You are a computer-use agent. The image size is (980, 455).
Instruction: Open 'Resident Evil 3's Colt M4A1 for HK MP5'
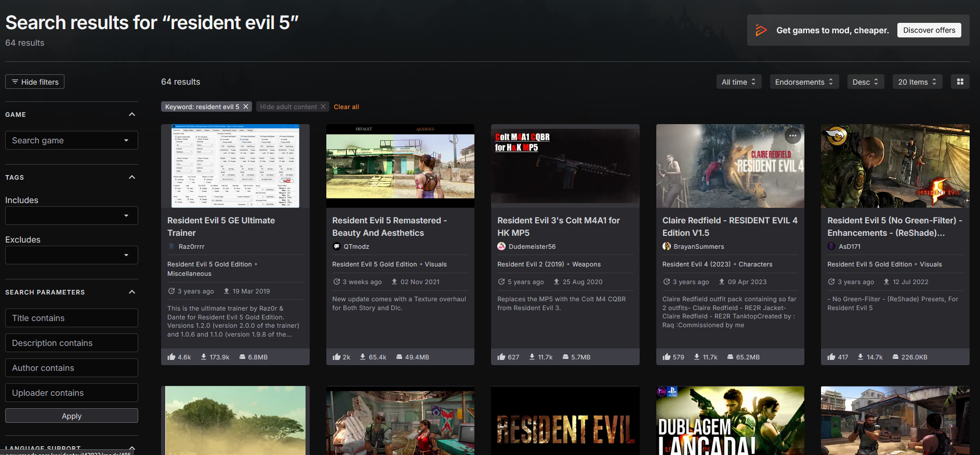click(x=559, y=226)
